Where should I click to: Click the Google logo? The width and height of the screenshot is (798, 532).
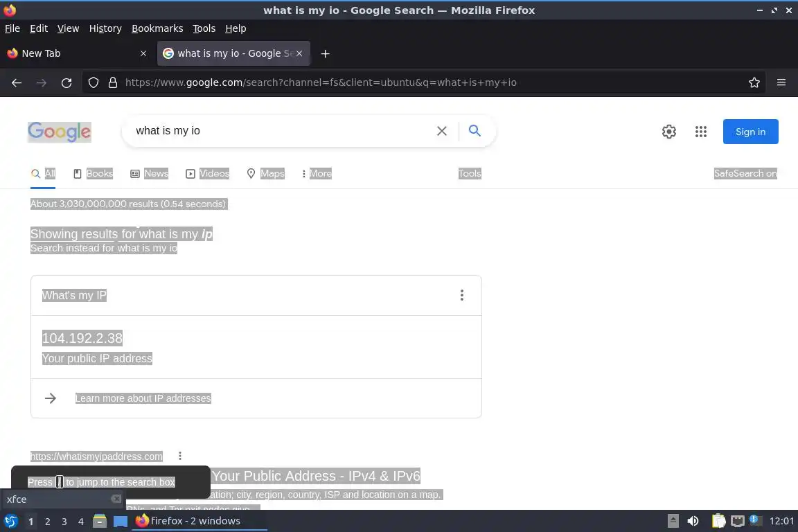click(59, 132)
